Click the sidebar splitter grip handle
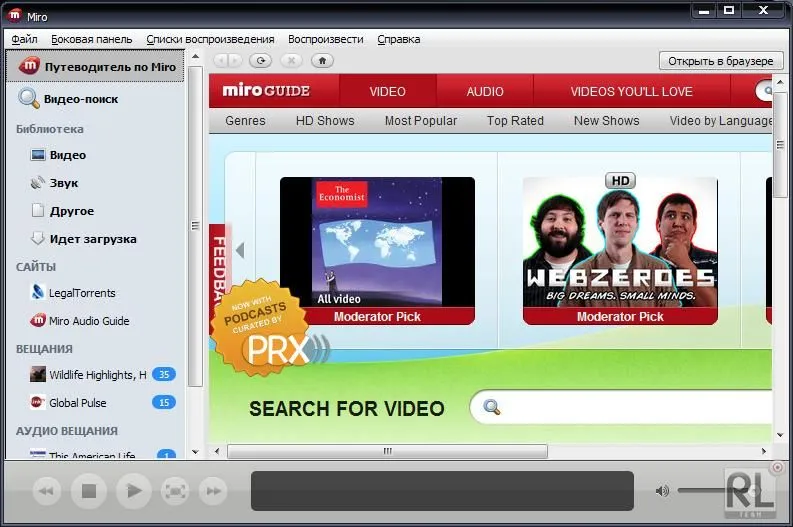 pyautogui.click(x=195, y=226)
